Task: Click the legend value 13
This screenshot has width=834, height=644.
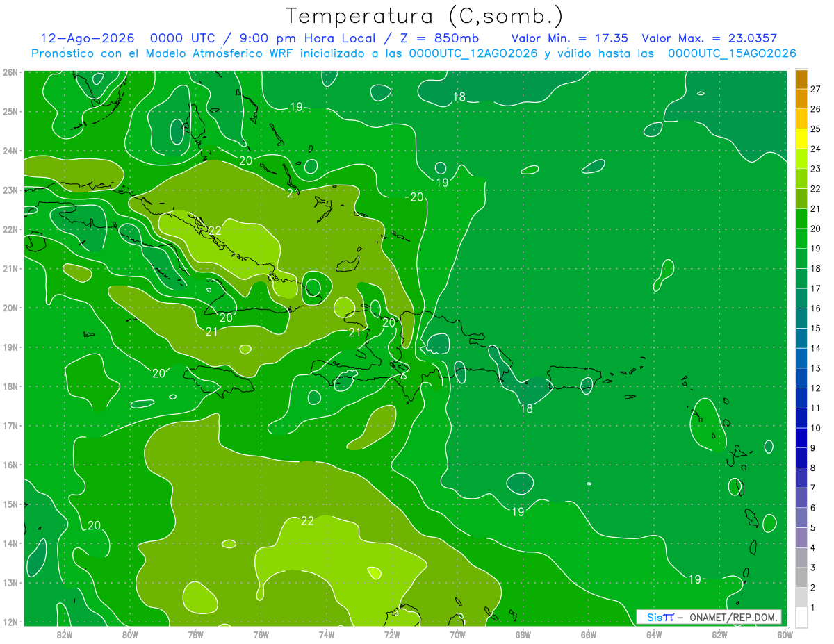Action: (x=815, y=368)
